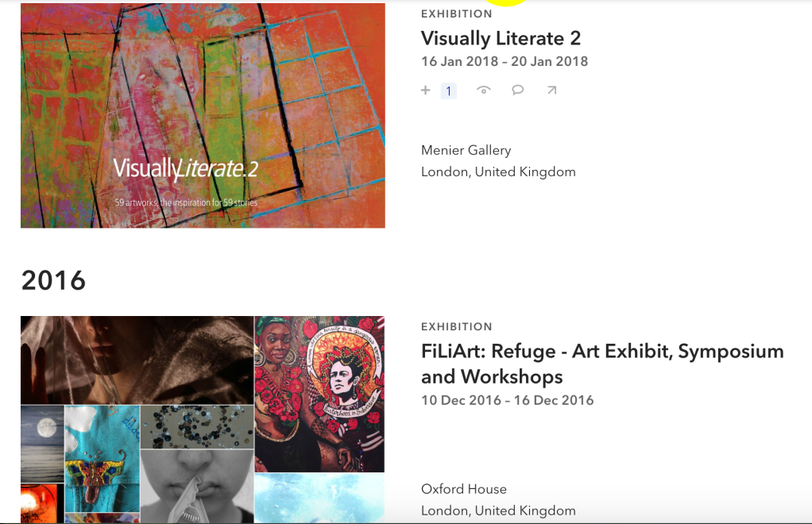The image size is (812, 524).
Task: Select the blue count badge showing 1
Action: (x=448, y=91)
